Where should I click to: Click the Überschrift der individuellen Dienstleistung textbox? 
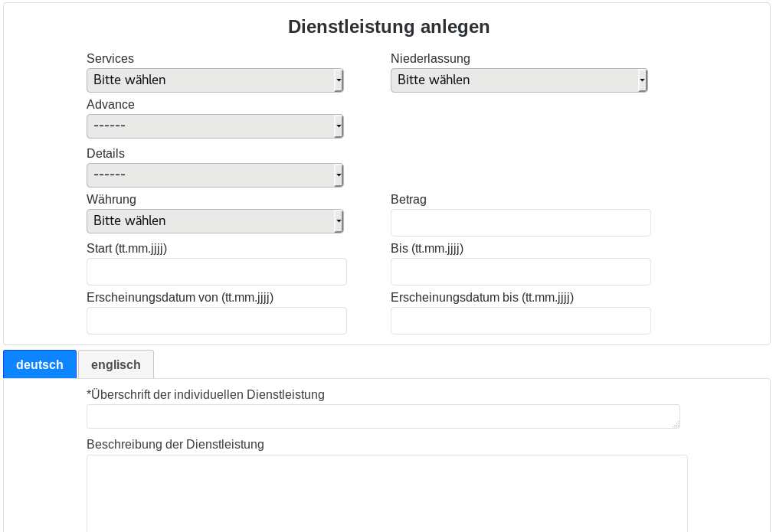(382, 416)
